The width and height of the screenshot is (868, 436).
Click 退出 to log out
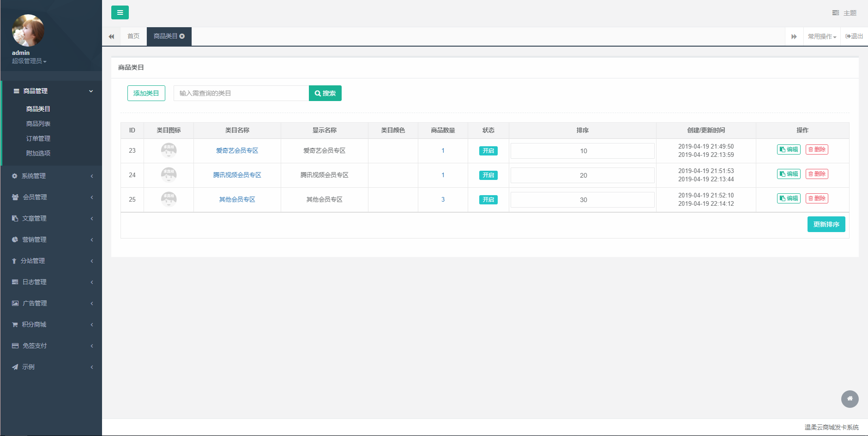coord(854,36)
